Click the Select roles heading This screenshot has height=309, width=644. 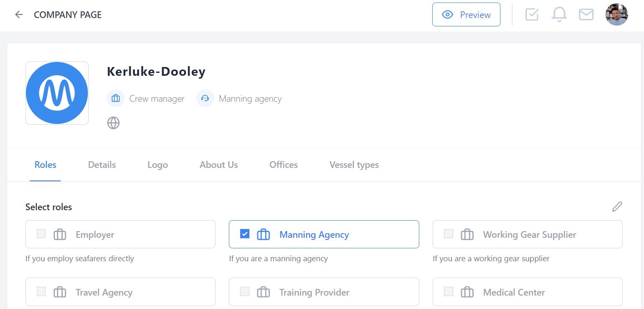49,207
